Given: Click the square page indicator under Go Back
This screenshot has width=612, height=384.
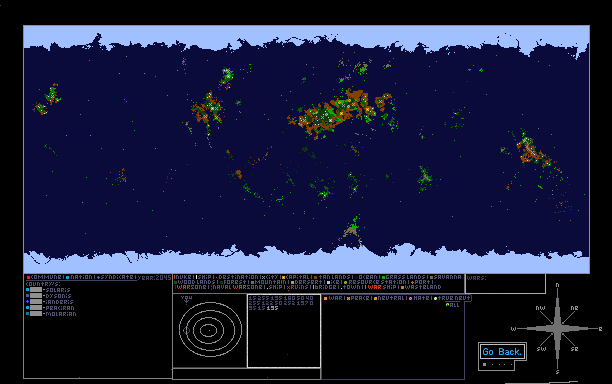Looking at the screenshot, I should point(484,364).
